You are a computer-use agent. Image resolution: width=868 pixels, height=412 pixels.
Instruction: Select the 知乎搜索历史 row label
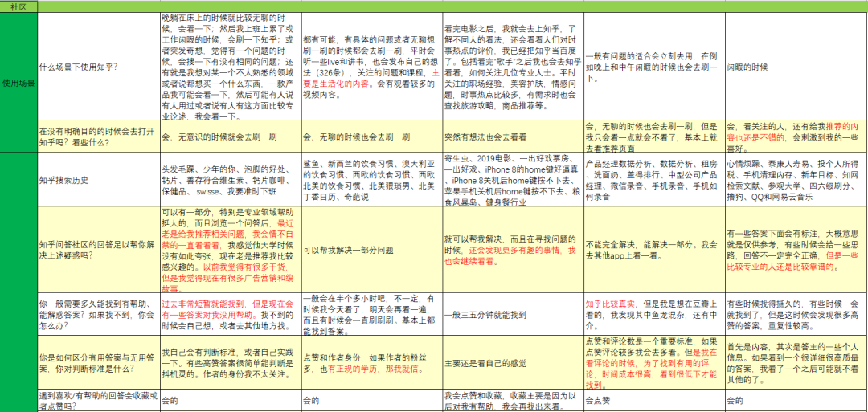pos(99,178)
